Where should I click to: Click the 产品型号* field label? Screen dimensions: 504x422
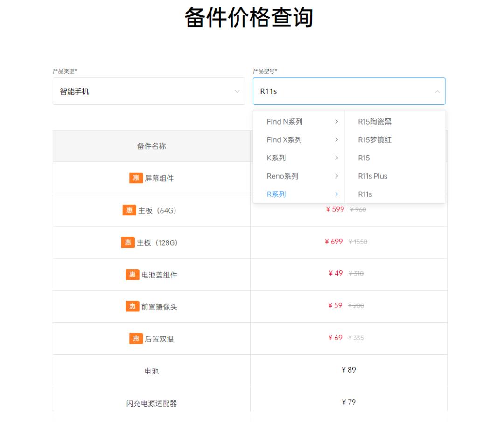click(265, 71)
